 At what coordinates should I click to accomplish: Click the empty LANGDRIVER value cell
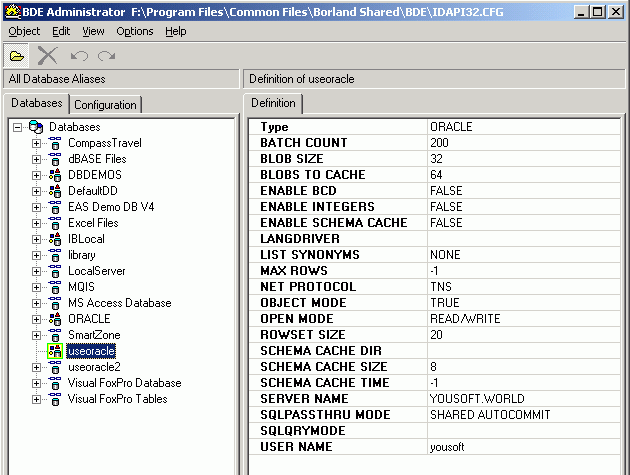point(524,239)
